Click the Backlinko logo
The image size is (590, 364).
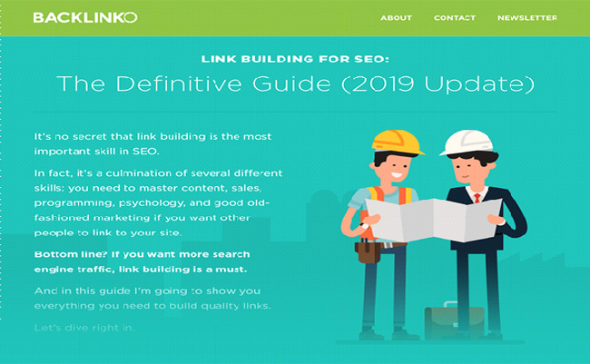click(85, 17)
